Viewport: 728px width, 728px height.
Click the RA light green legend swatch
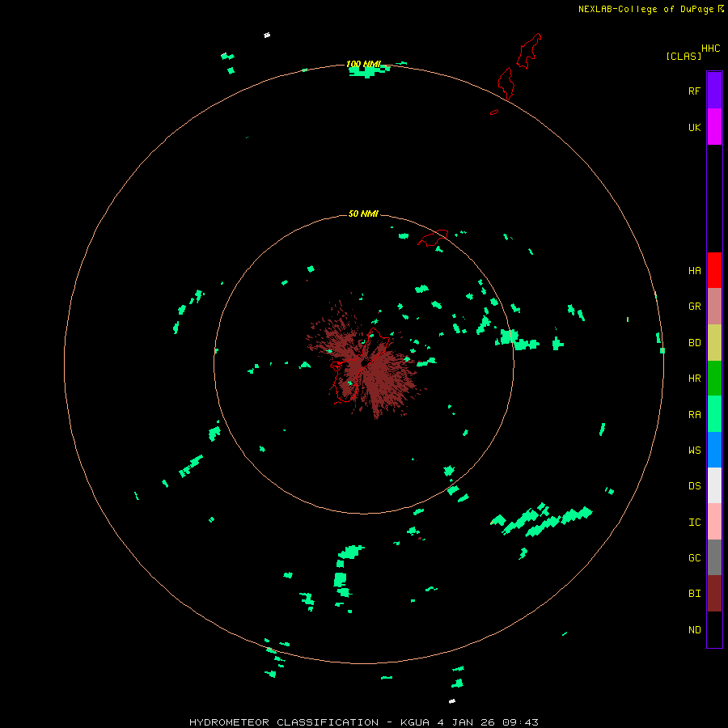[714, 414]
